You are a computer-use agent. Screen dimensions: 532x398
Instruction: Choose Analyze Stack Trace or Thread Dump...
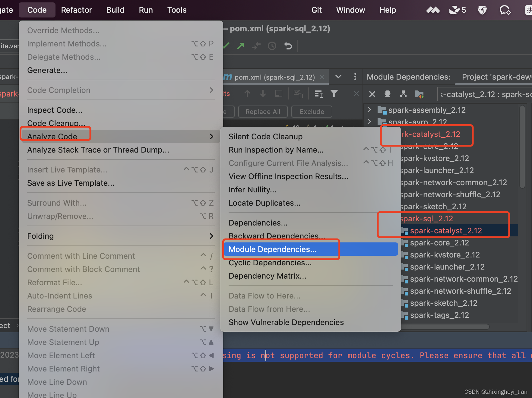121,150
